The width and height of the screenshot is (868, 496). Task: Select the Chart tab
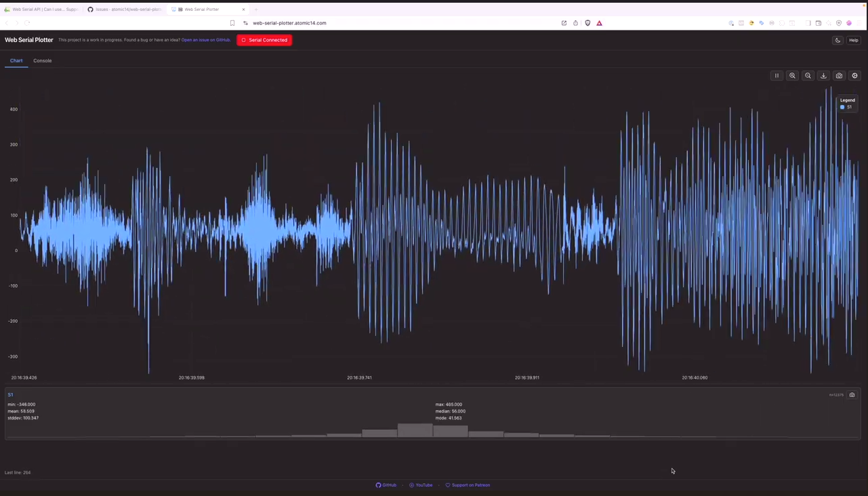coord(16,60)
